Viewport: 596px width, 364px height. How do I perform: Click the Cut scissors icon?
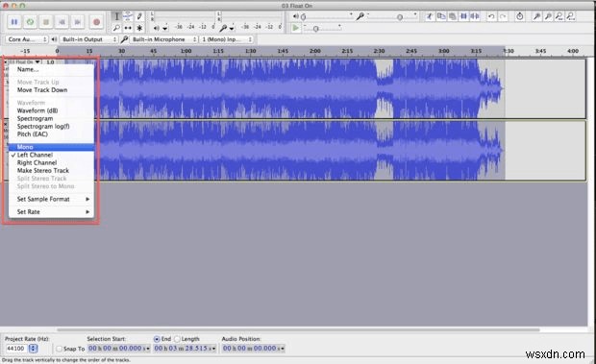tap(430, 16)
